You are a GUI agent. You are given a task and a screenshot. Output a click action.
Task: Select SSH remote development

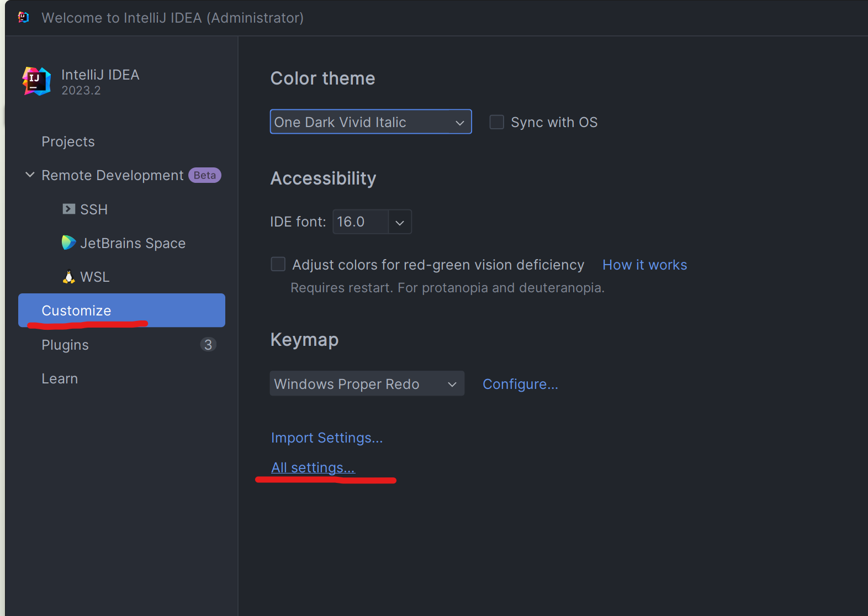click(x=94, y=209)
